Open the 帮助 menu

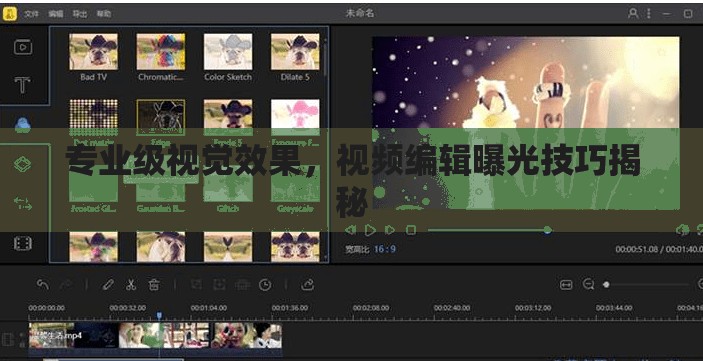tap(104, 14)
